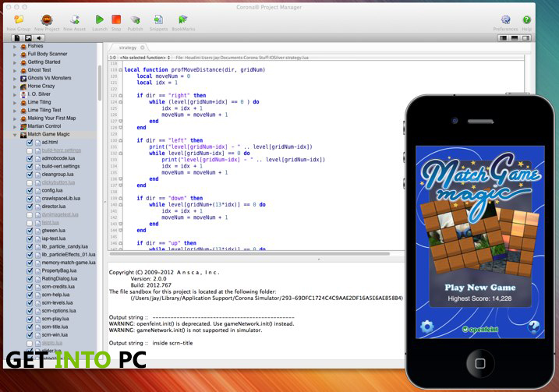Open the feint.lua link
Image resolution: width=559 pixels, height=392 pixels.
tap(50, 223)
